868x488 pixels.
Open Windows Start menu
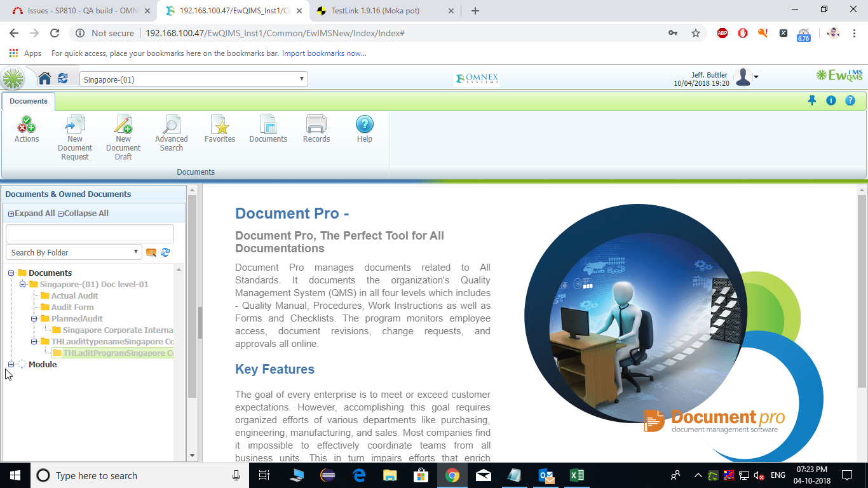pyautogui.click(x=15, y=475)
